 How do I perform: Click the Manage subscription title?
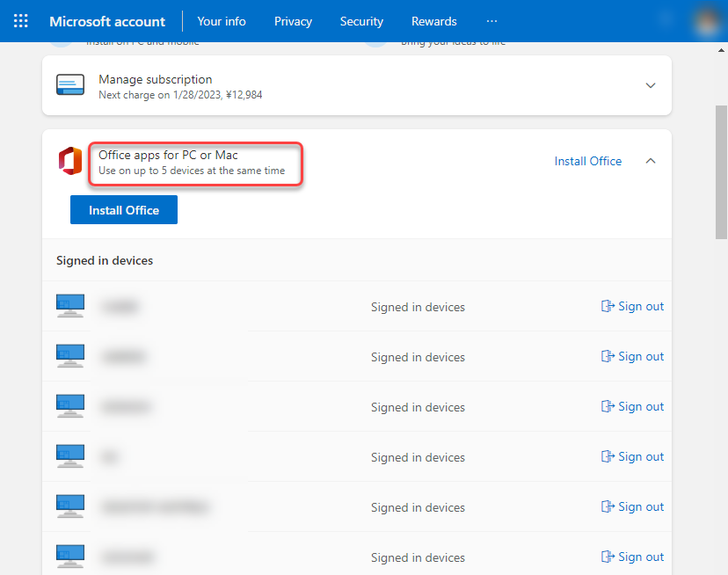tap(155, 79)
